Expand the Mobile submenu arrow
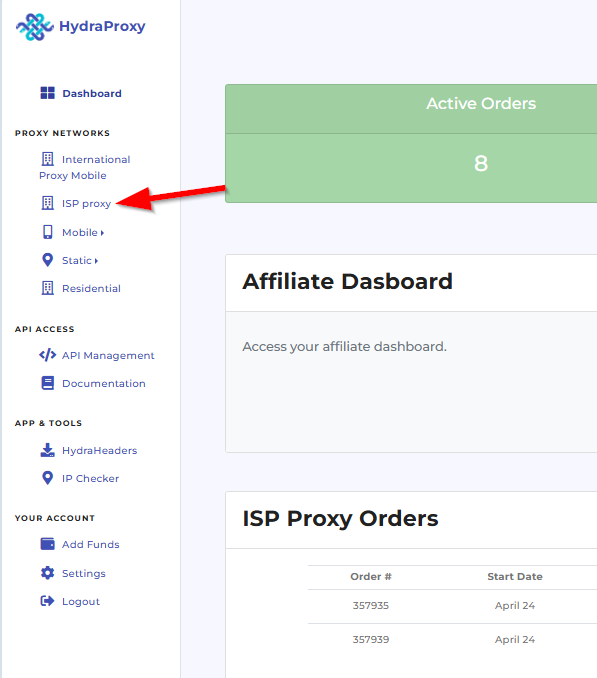The height and width of the screenshot is (678, 597). point(102,233)
